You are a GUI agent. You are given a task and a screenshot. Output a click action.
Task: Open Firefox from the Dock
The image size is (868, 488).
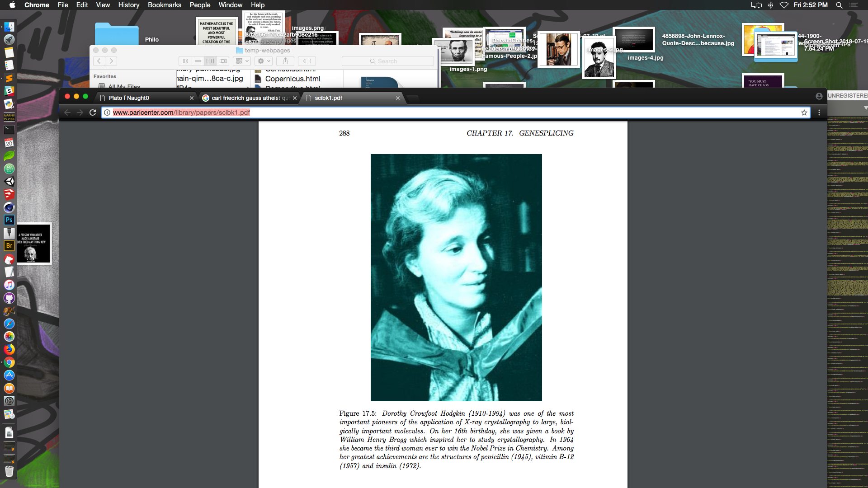pos(9,349)
